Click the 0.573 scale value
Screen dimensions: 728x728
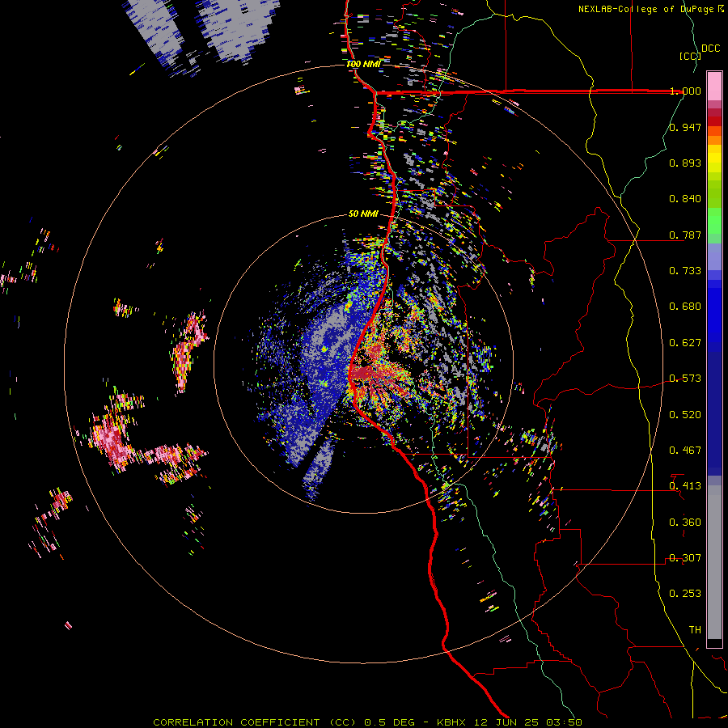coord(685,379)
